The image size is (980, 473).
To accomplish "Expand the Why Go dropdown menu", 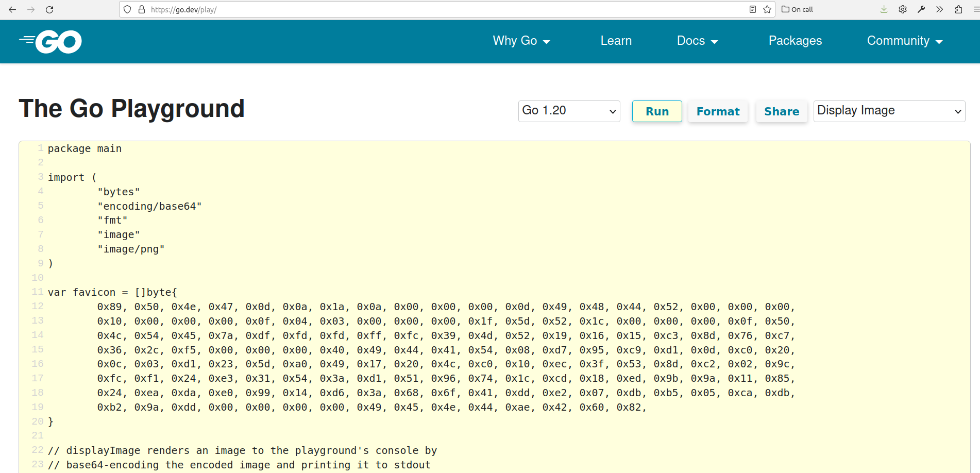I will [x=521, y=41].
